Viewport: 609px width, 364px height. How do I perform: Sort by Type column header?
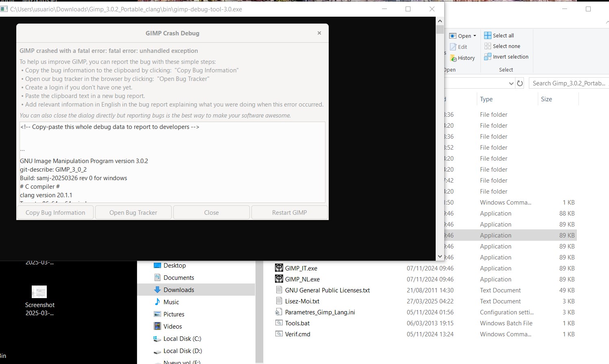[x=486, y=99]
